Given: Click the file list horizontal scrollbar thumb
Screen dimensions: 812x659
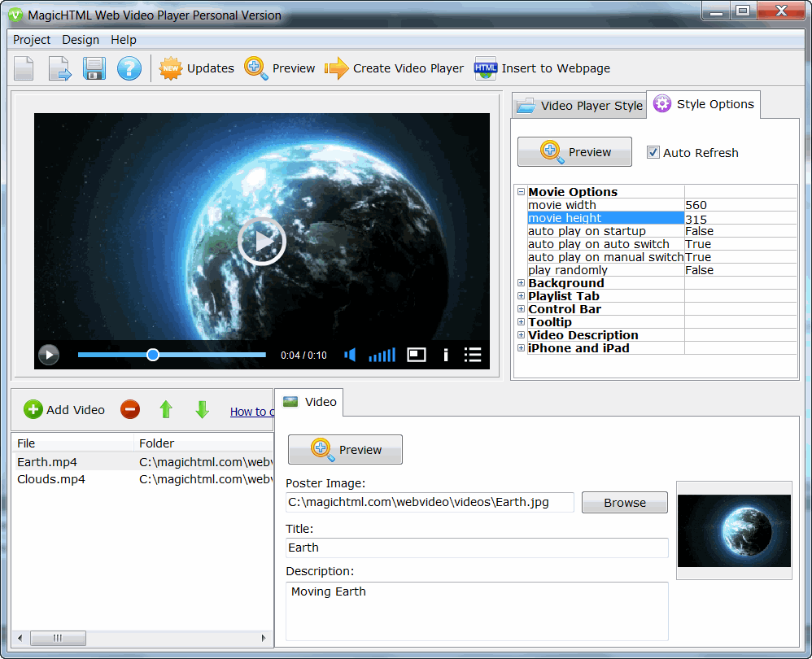Looking at the screenshot, I should pos(58,638).
